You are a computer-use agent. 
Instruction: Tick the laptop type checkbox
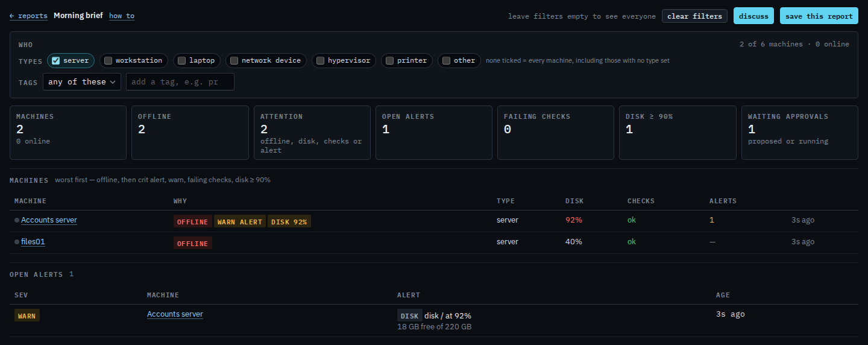click(x=182, y=60)
